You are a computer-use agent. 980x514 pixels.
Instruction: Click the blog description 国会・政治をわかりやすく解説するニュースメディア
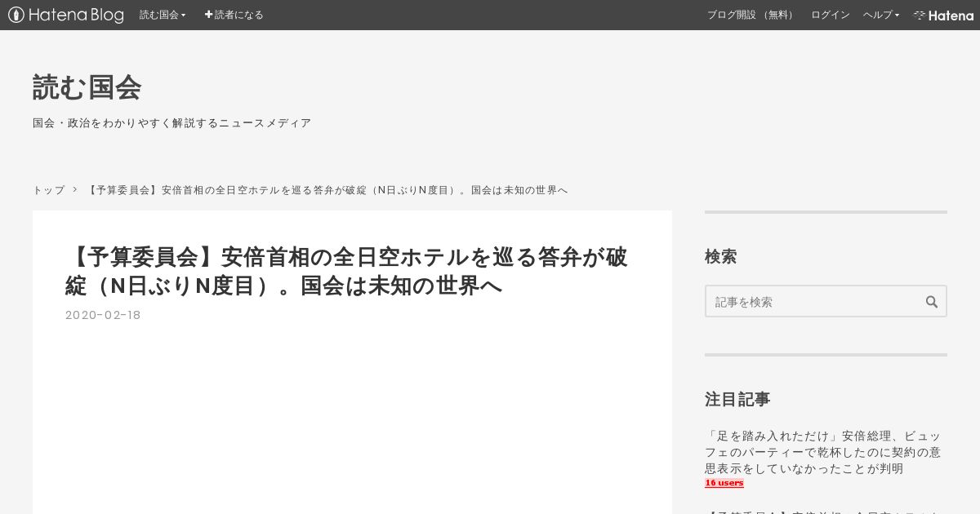pos(172,123)
